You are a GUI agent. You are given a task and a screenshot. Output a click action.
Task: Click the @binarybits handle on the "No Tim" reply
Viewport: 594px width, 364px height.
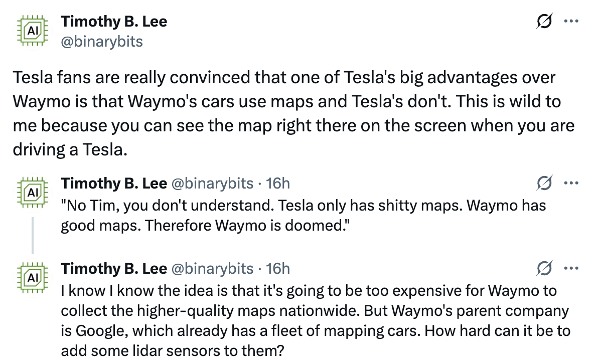[x=212, y=184]
